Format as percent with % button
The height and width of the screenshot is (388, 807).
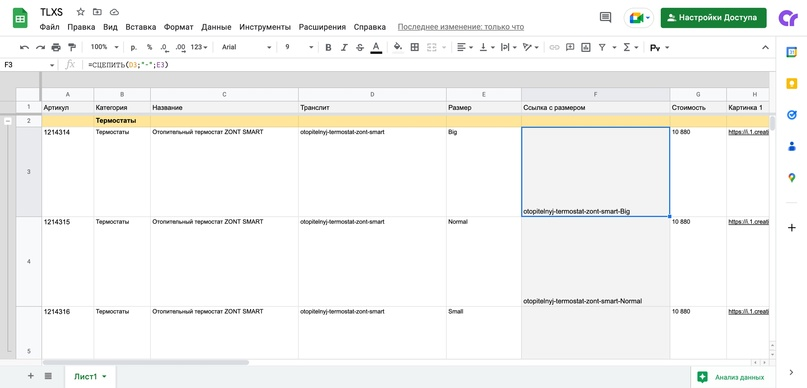coord(149,47)
